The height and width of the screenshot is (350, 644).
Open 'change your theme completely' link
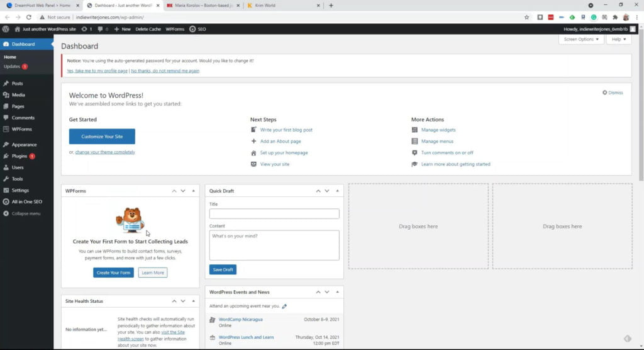coord(105,152)
